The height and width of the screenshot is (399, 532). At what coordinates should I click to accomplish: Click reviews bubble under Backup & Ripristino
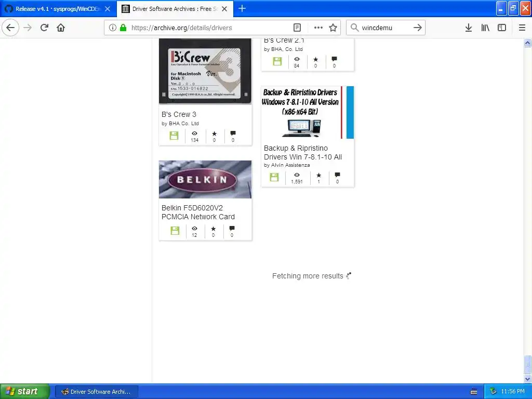pyautogui.click(x=337, y=175)
